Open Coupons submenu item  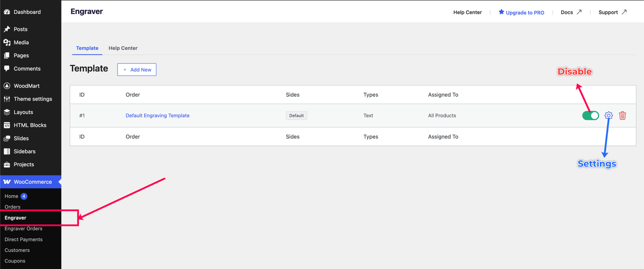click(15, 261)
